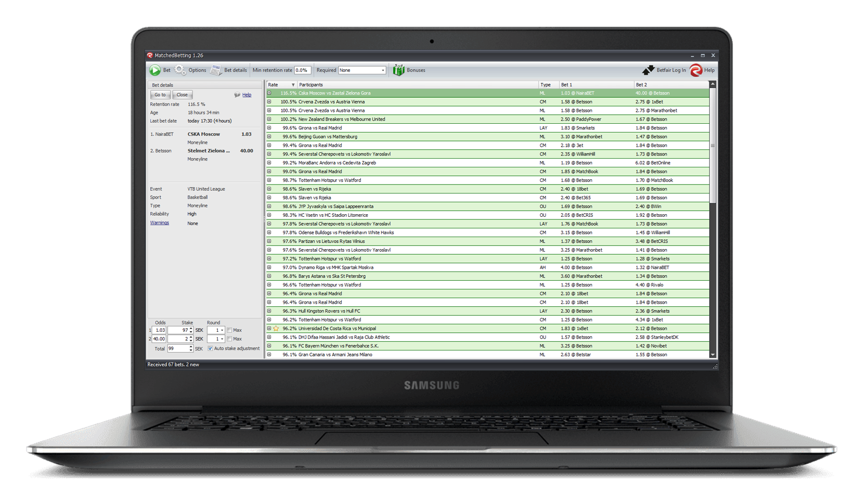The height and width of the screenshot is (494, 868).
Task: Open the Required dropdown
Action: pos(383,70)
